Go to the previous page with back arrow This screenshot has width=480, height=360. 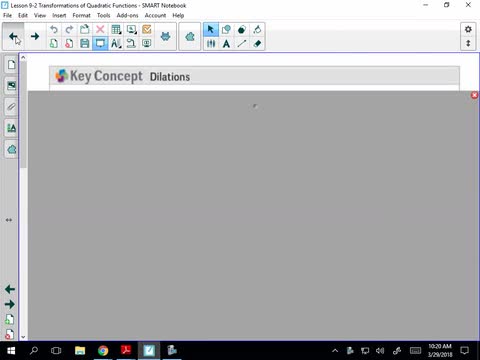tap(13, 36)
